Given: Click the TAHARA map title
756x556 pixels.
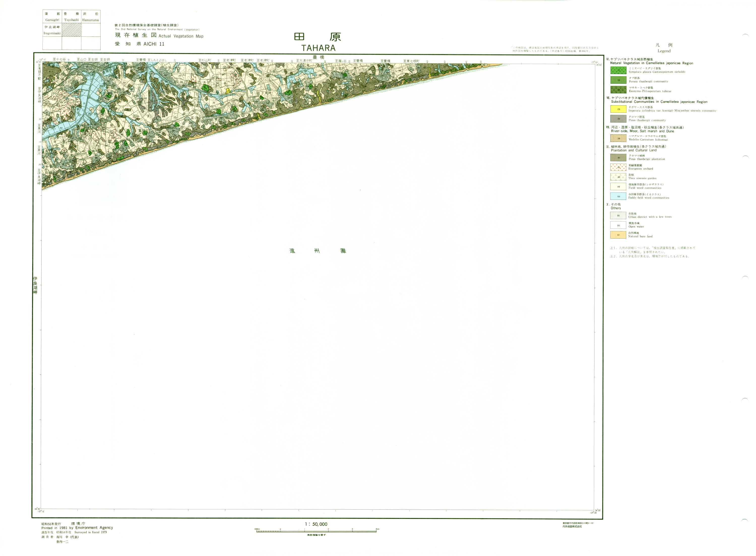Looking at the screenshot, I should click(319, 48).
